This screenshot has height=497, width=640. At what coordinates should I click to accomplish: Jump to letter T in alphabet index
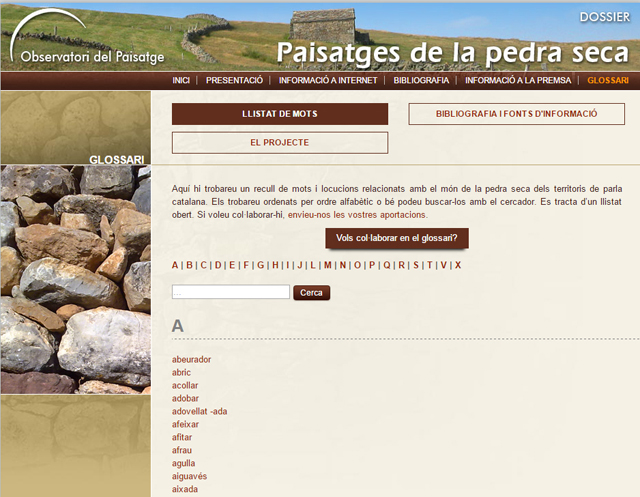429,265
